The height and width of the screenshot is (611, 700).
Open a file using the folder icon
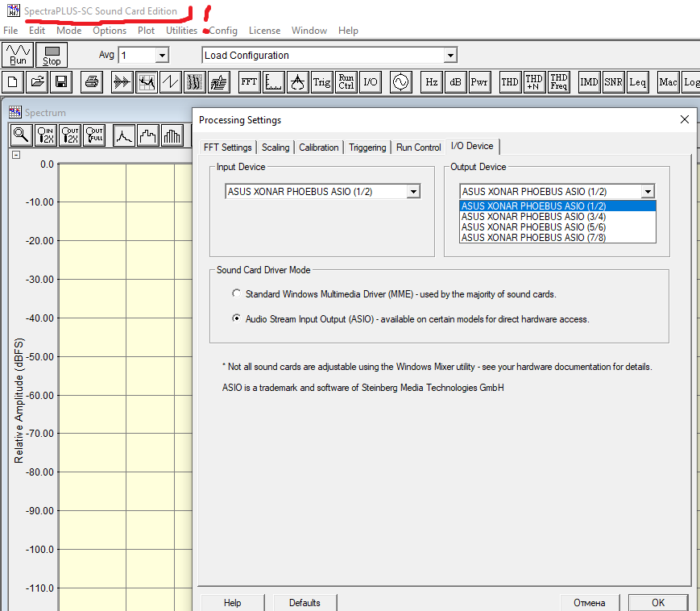tap(37, 81)
